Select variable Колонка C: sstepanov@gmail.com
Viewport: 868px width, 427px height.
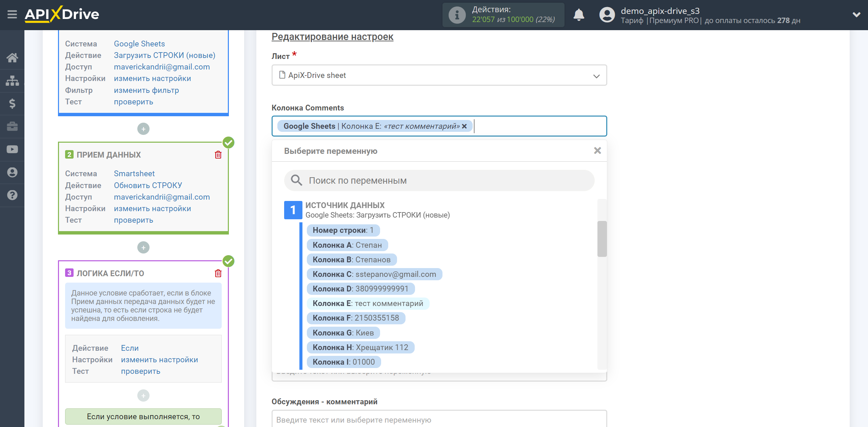[374, 274]
